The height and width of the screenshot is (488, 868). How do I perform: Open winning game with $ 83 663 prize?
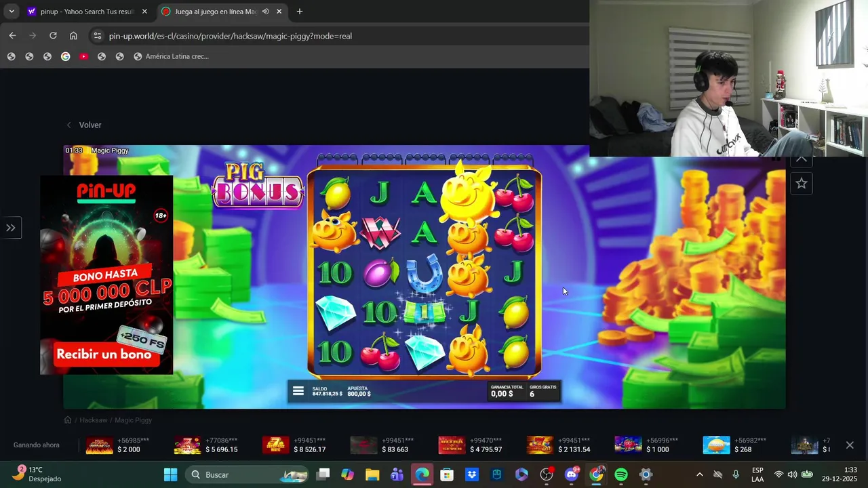[x=382, y=445]
